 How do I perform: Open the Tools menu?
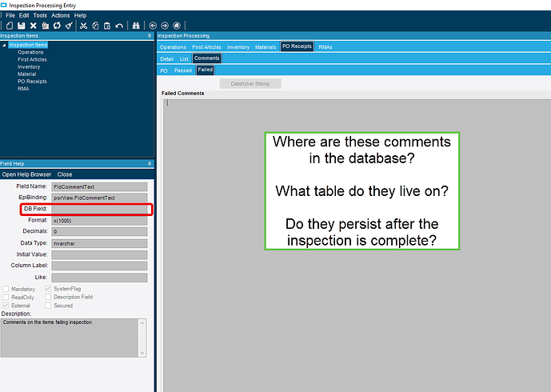tap(40, 15)
